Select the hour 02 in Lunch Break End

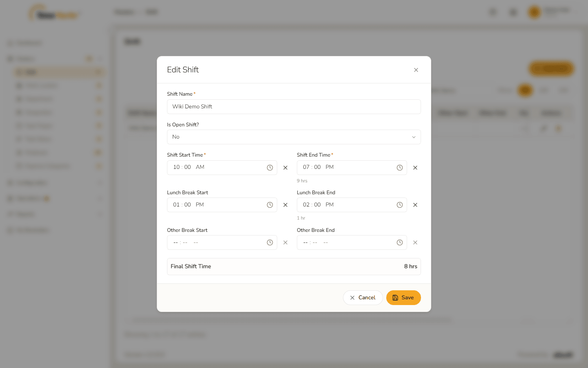pos(306,205)
